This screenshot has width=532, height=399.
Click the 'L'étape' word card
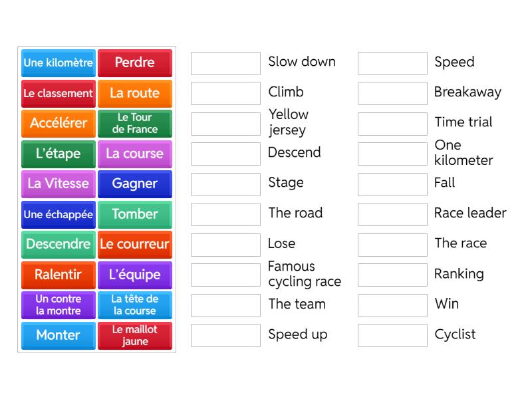[x=58, y=154]
